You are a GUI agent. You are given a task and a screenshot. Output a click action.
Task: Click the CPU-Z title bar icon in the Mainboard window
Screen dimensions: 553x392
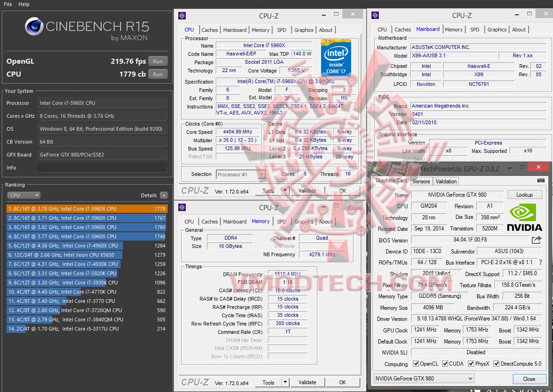point(375,15)
